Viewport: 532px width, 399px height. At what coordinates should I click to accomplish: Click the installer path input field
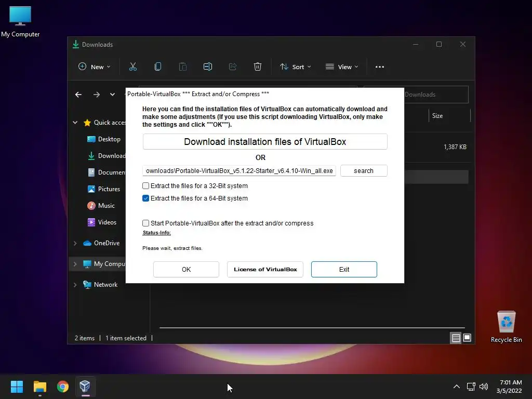pyautogui.click(x=239, y=170)
